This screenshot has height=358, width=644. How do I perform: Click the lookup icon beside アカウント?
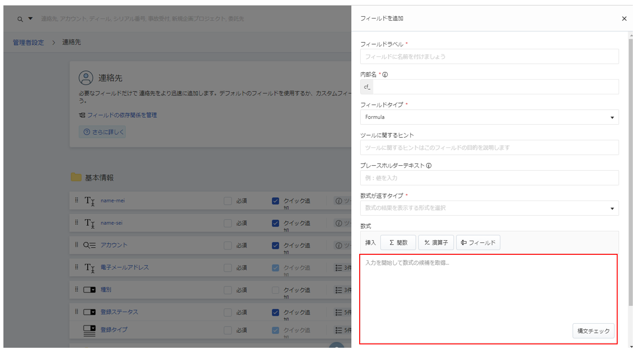click(89, 245)
